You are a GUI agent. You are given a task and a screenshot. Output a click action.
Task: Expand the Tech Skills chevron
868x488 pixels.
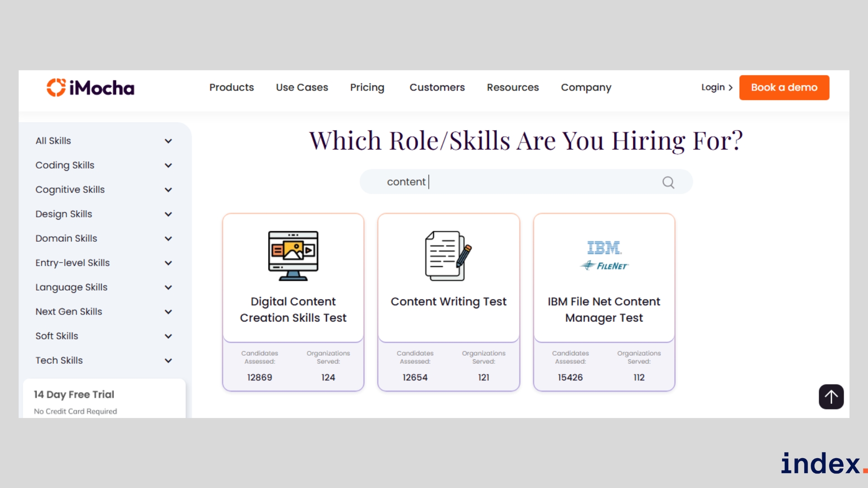click(x=168, y=361)
